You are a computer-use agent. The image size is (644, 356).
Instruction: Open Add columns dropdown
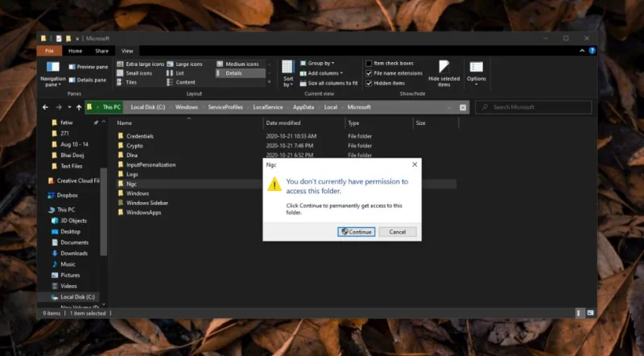coord(321,73)
